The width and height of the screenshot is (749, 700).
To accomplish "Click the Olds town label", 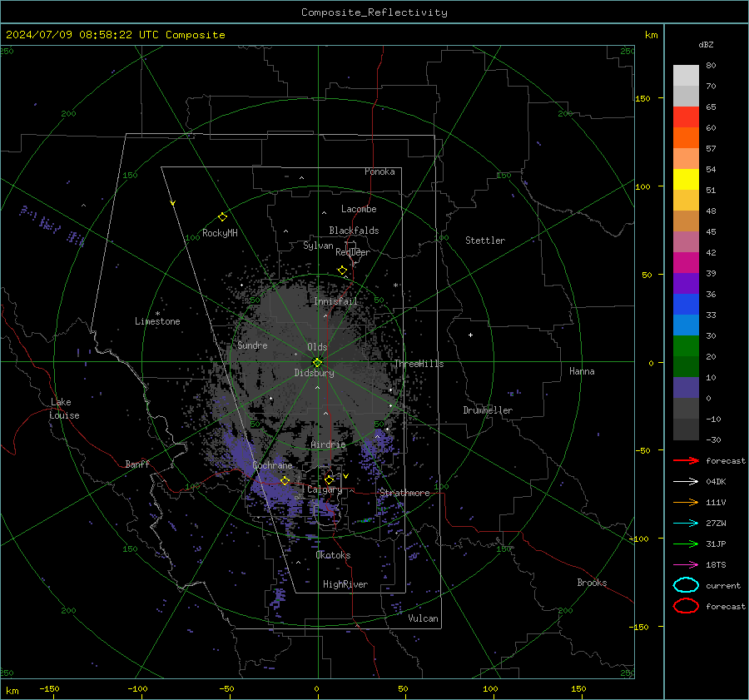I will point(317,347).
